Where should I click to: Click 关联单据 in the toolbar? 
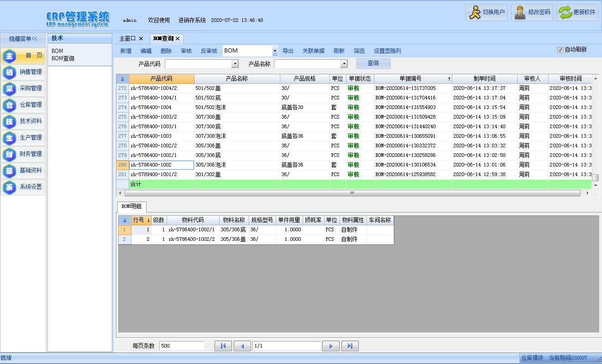click(314, 51)
